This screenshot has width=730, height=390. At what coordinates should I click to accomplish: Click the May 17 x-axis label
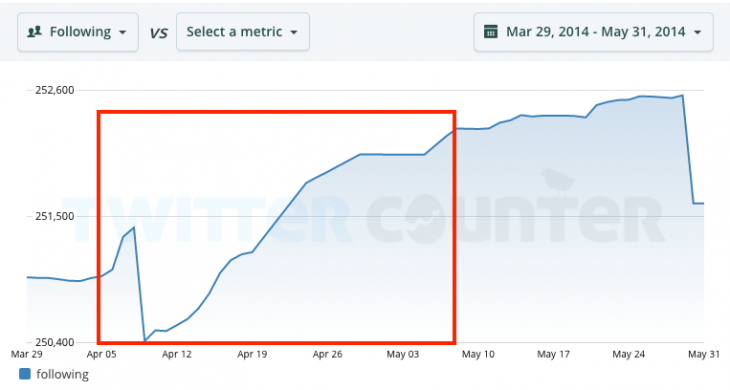[554, 354]
